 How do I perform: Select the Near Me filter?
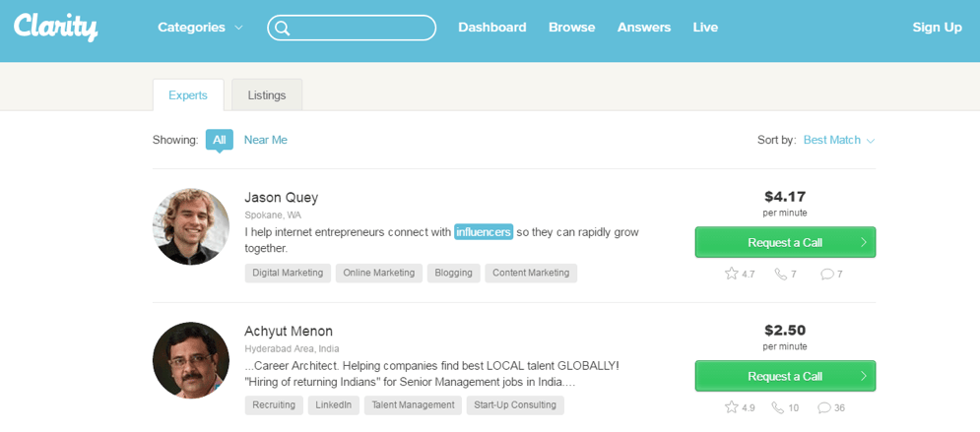tap(266, 140)
